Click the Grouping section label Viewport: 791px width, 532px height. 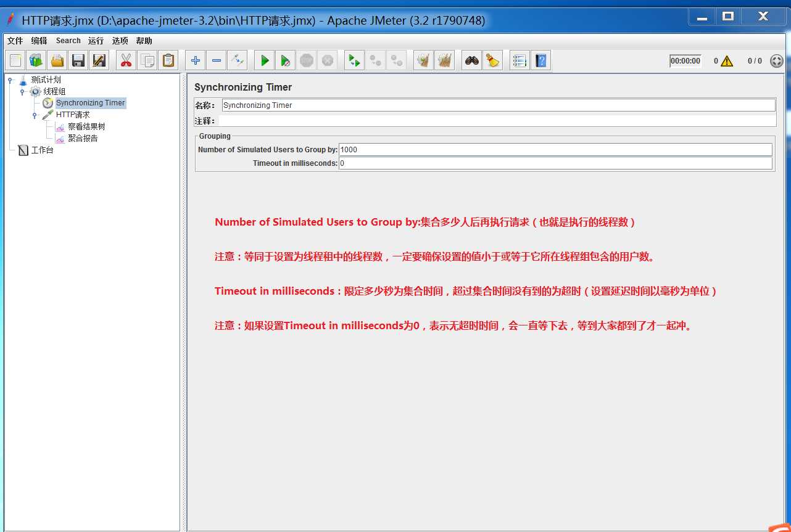215,136
